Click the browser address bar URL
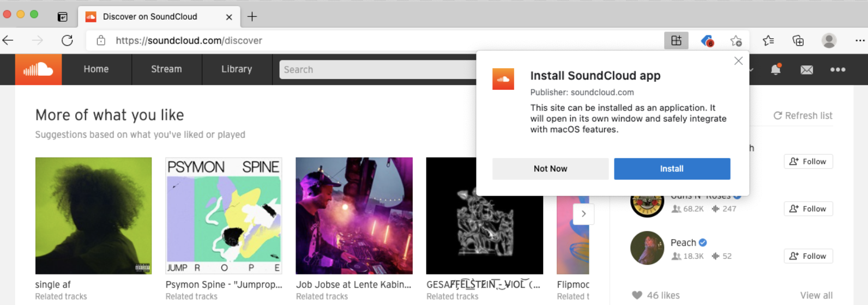 (189, 40)
